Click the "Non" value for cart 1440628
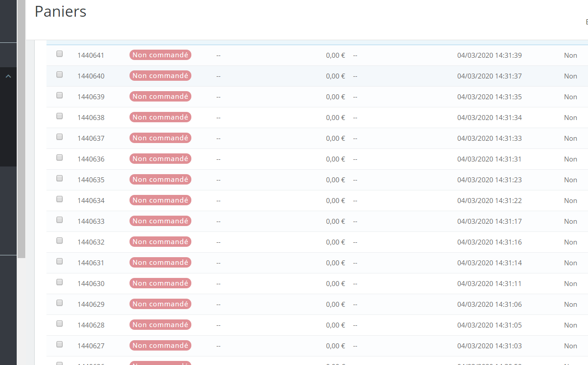 coord(570,325)
